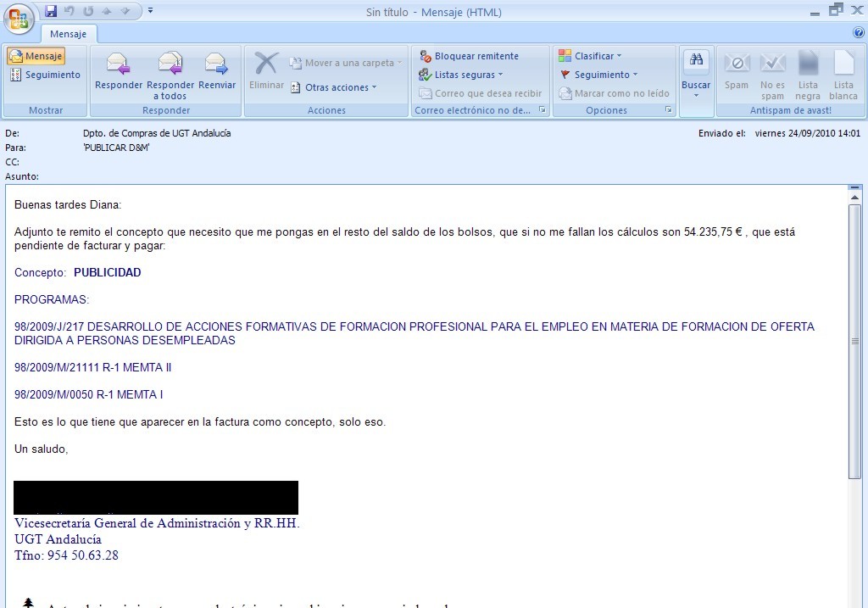868x608 pixels.
Task: Open the Seguimiento flag dropdown in Opciones
Action: (x=598, y=75)
